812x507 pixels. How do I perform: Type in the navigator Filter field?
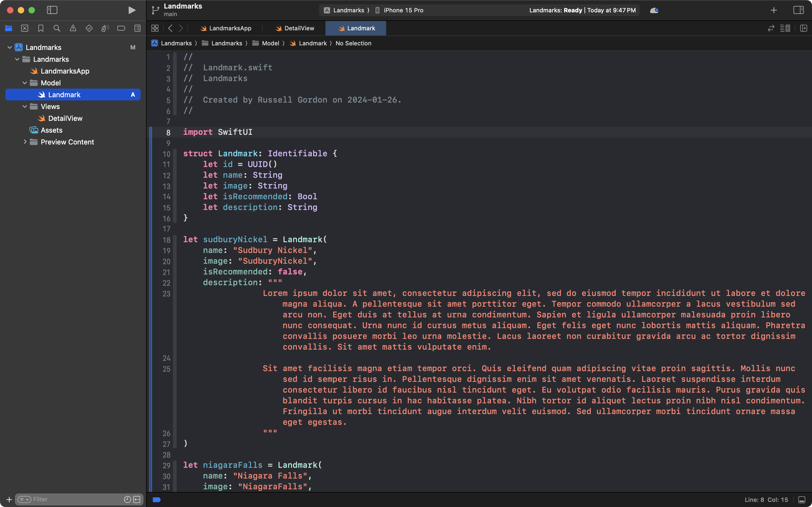[70, 499]
